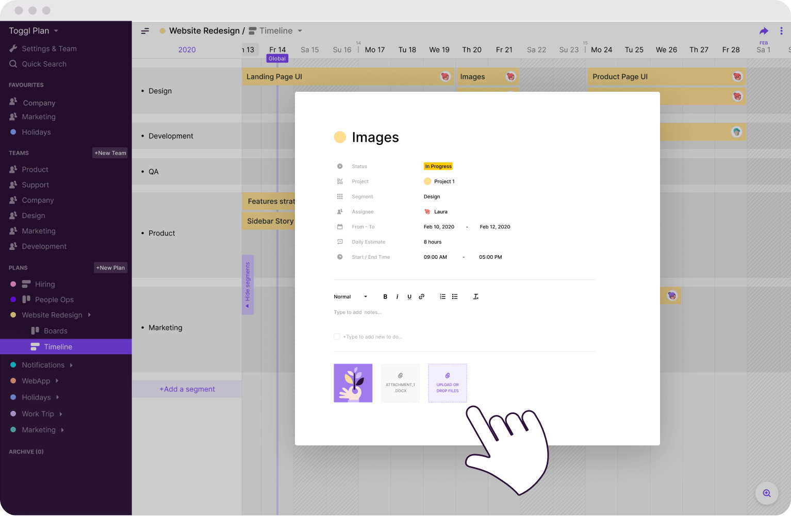
Task: Expand the Timeline view dropdown arrow
Action: click(x=300, y=31)
